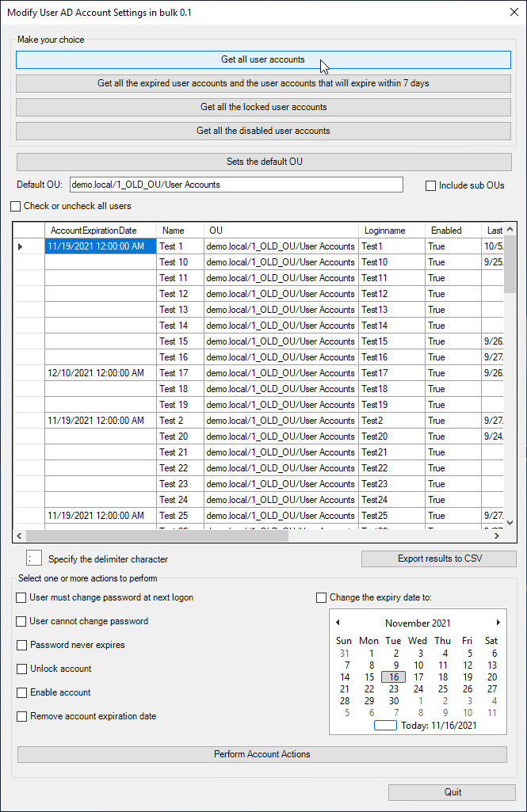Click the grid's horizontal scroll left arrow
Image resolution: width=527 pixels, height=812 pixels.
tap(20, 536)
